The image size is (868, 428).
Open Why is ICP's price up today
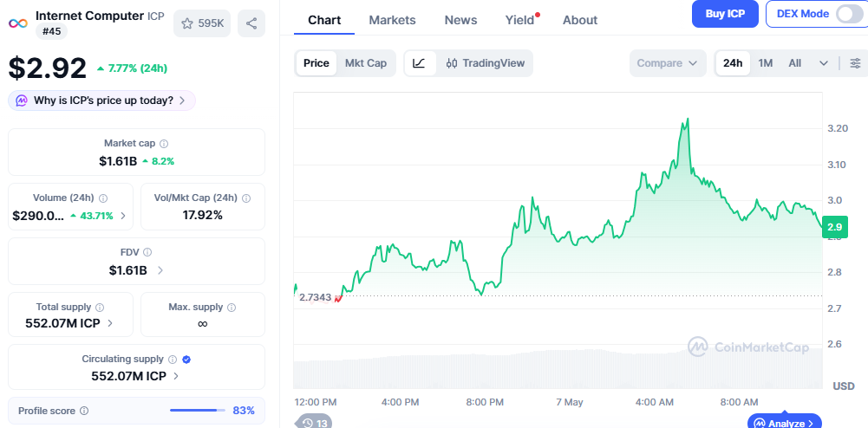tap(101, 101)
